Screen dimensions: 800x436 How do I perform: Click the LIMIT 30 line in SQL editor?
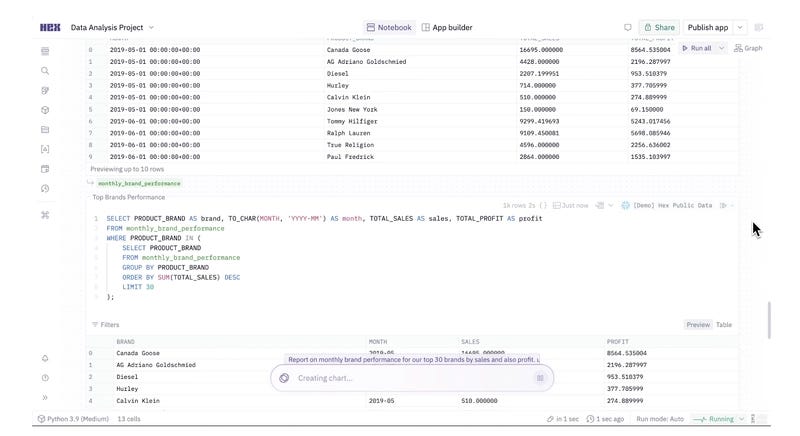[x=138, y=287]
